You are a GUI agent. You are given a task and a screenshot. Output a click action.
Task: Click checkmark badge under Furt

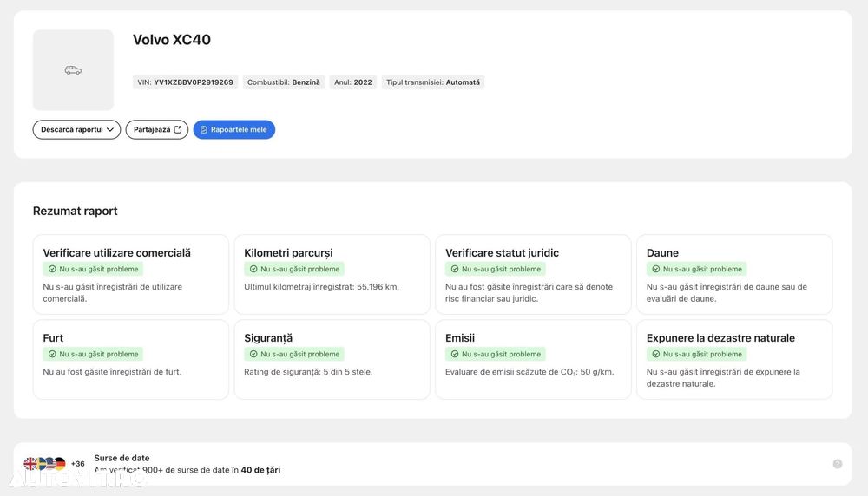(x=93, y=354)
